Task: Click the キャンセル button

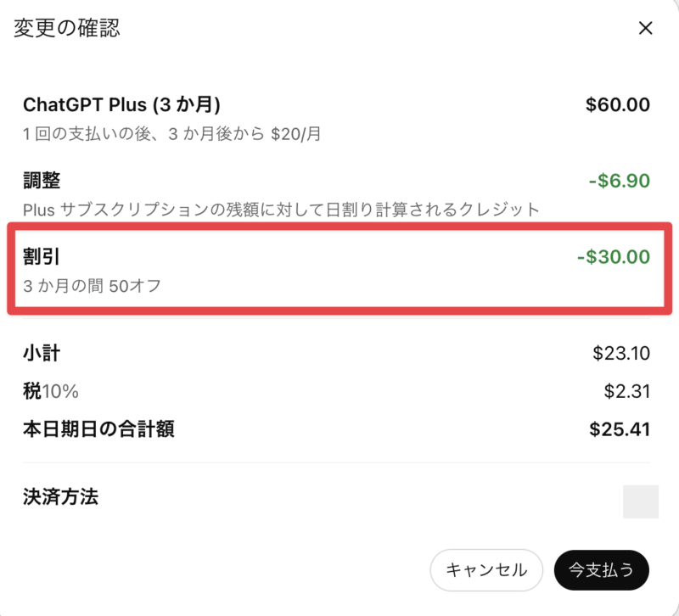Action: coord(486,570)
